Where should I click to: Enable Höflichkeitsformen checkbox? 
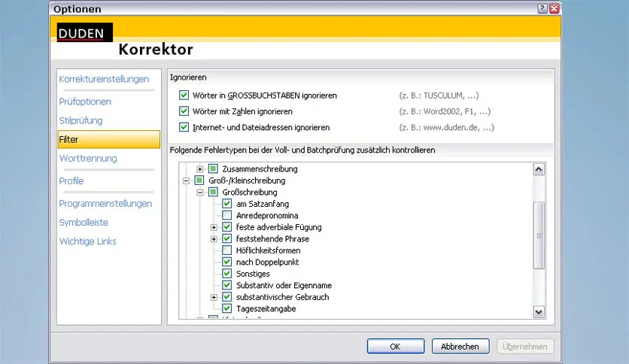227,250
